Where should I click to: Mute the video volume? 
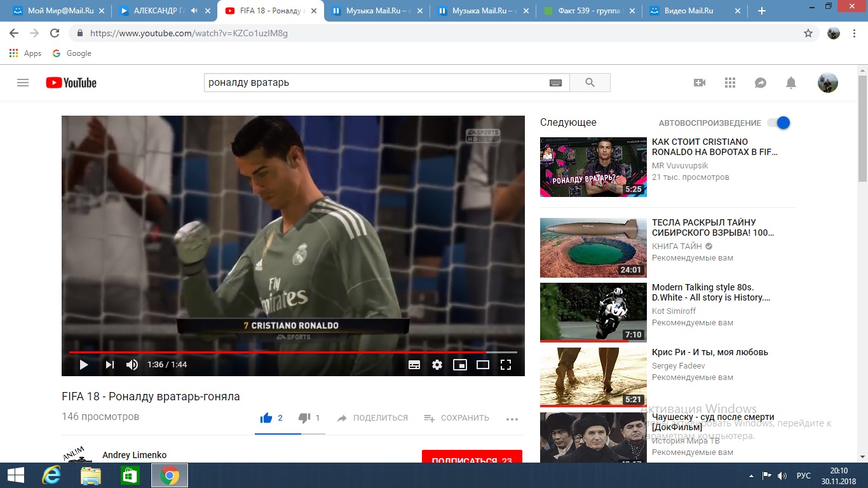(132, 365)
